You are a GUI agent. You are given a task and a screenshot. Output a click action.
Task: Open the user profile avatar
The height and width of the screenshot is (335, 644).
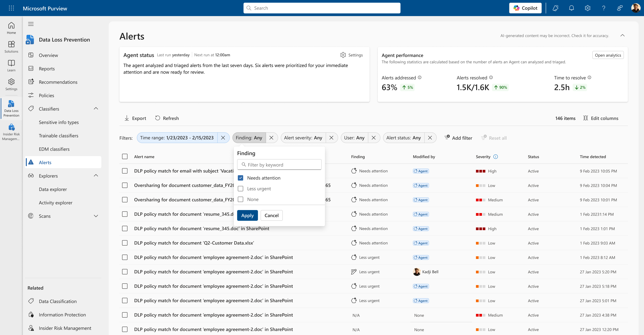click(635, 8)
